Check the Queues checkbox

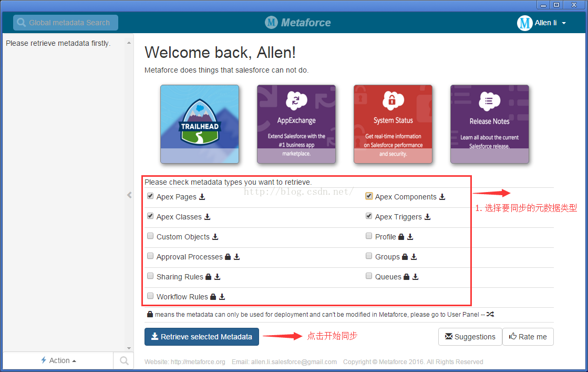tap(369, 276)
